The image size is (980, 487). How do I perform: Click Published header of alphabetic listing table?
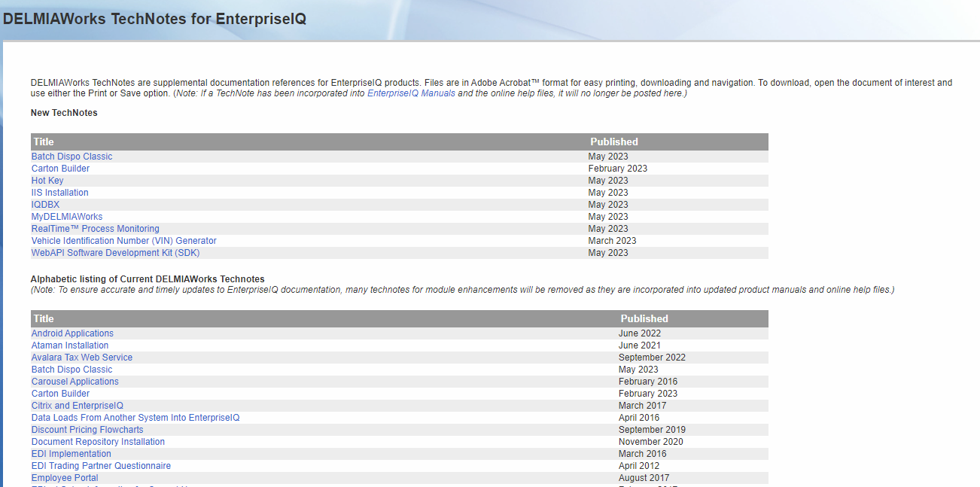(x=644, y=318)
